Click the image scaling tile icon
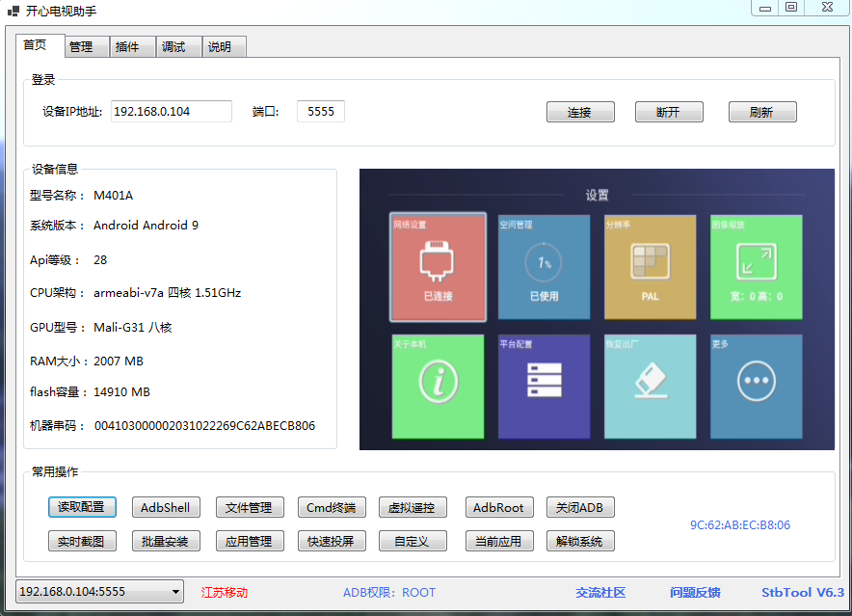Image resolution: width=852 pixels, height=616 pixels. [756, 262]
